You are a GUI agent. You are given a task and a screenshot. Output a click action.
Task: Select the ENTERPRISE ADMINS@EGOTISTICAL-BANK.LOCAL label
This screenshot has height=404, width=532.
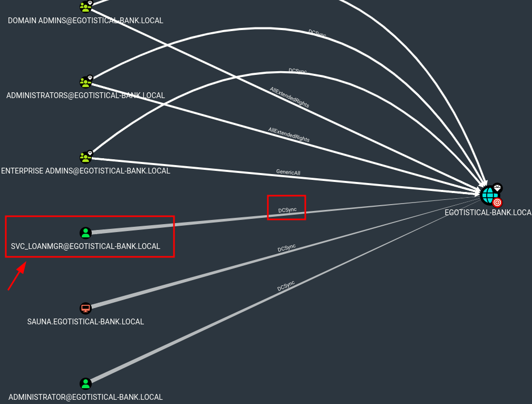point(85,171)
